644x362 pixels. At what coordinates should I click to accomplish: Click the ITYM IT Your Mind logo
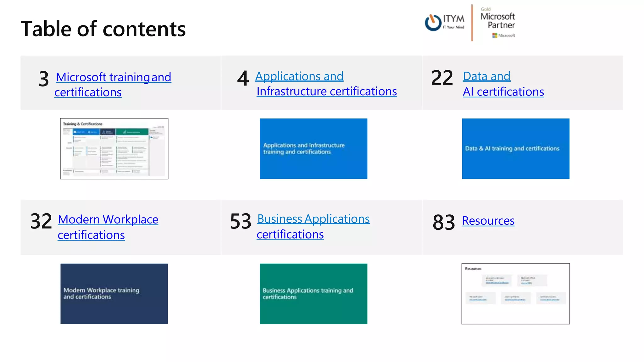(x=445, y=22)
